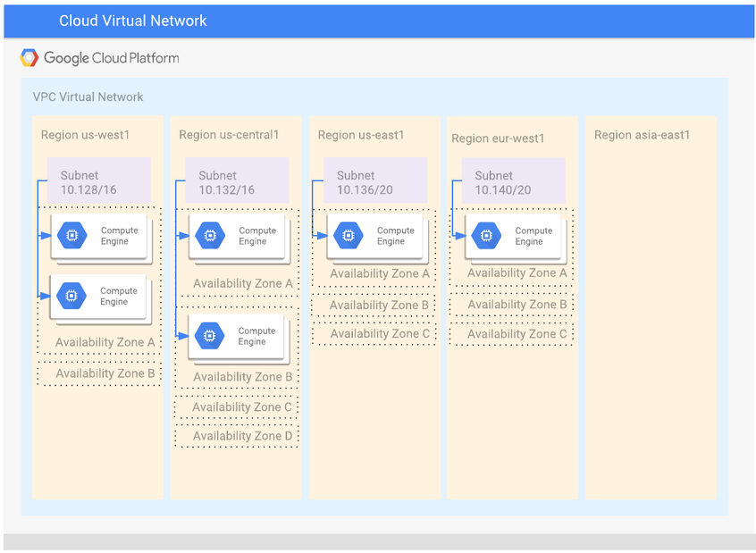Click the 'Region us-west1' heading
Image resolution: width=756 pixels, height=553 pixels.
[x=85, y=135]
